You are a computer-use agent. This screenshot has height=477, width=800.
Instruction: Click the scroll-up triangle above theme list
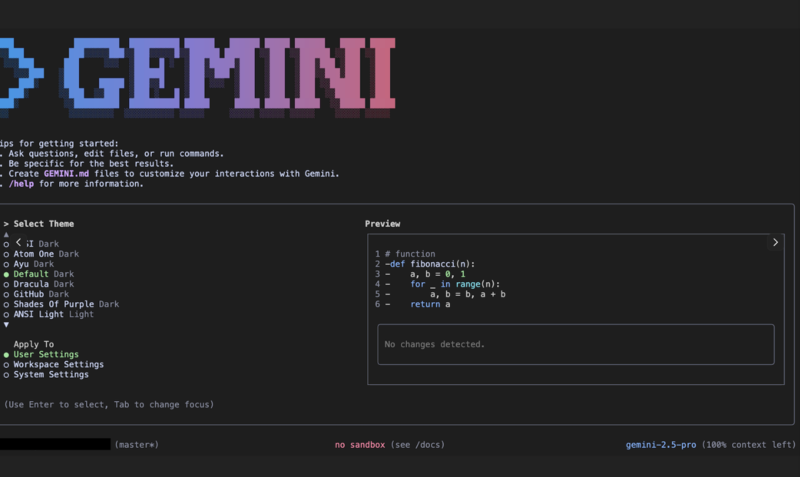(6, 235)
